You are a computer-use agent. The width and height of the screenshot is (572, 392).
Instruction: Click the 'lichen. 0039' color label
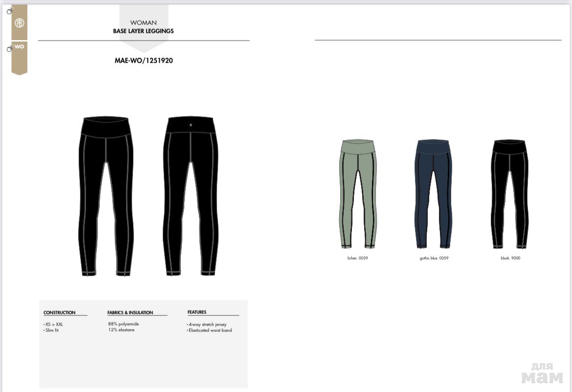357,258
